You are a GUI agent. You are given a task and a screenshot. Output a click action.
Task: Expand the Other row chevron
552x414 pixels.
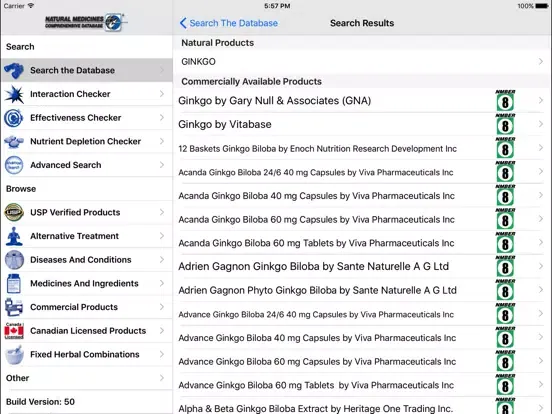click(162, 378)
